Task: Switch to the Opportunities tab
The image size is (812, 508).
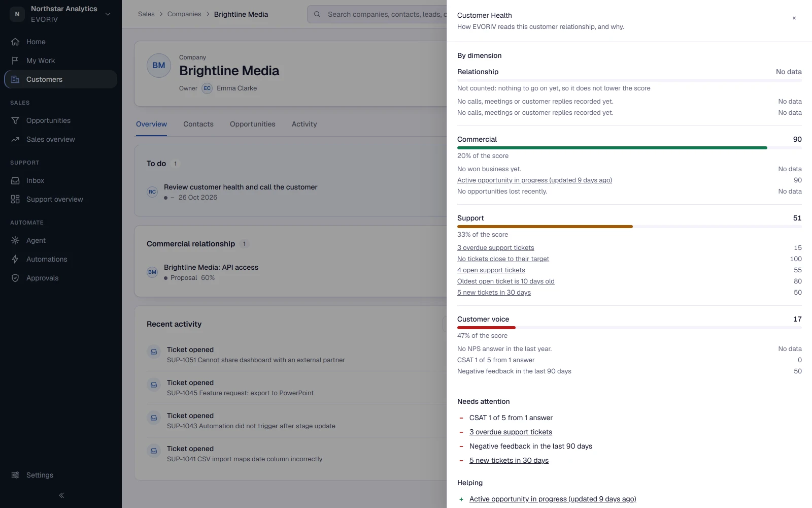Action: 253,124
